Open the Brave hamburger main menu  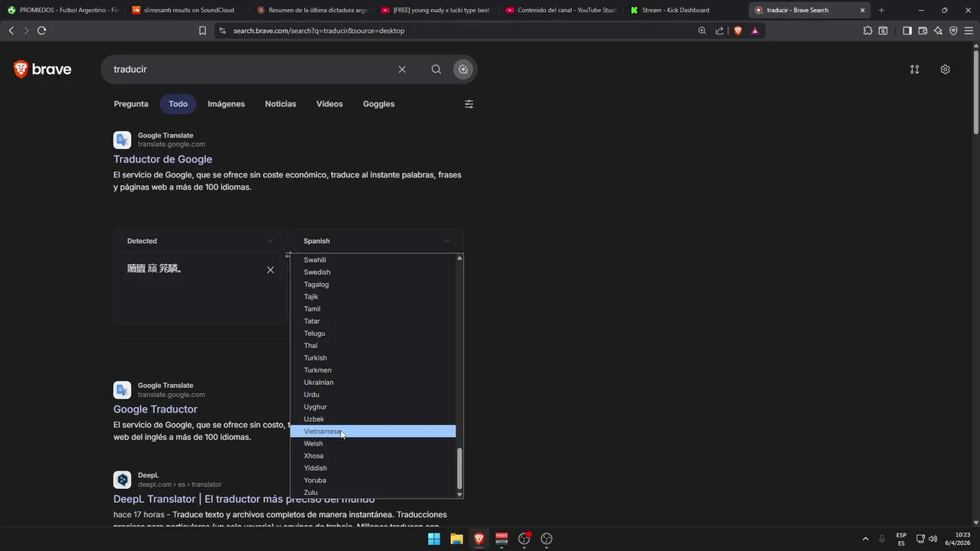point(969,31)
